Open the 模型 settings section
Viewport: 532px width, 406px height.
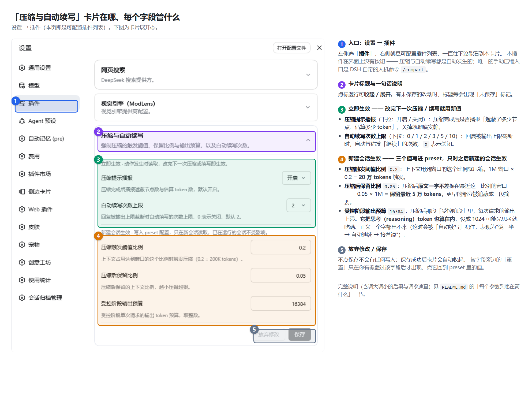(x=47, y=85)
